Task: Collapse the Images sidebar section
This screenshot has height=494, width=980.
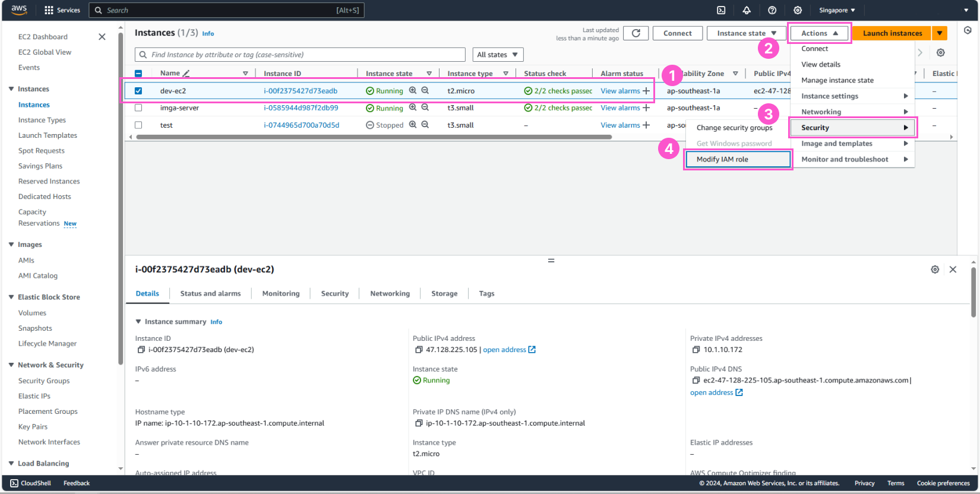Action: point(11,245)
